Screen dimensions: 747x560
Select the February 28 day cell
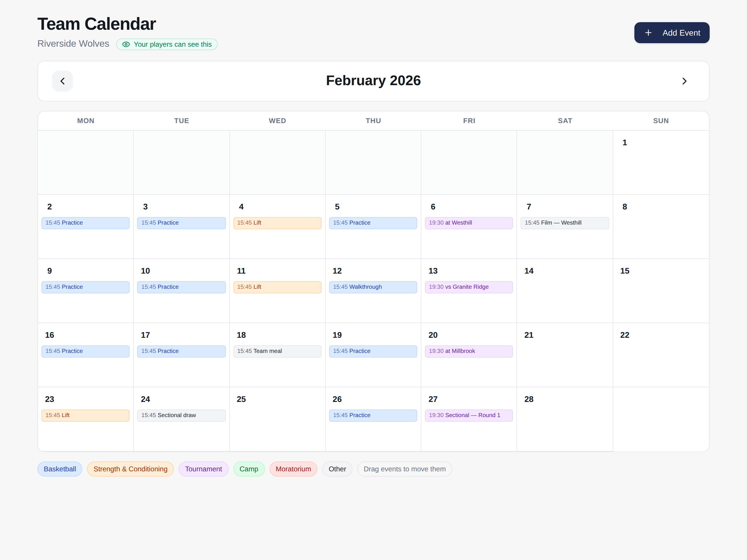pyautogui.click(x=565, y=419)
